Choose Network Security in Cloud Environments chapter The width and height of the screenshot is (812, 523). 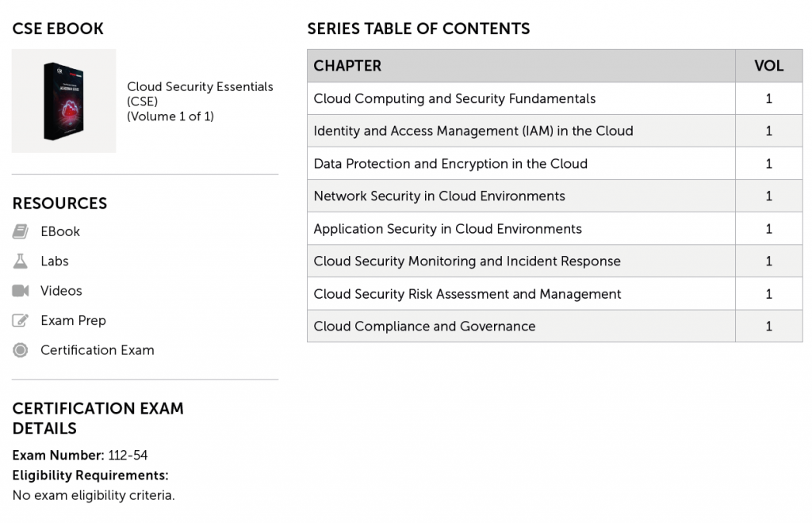pyautogui.click(x=439, y=197)
